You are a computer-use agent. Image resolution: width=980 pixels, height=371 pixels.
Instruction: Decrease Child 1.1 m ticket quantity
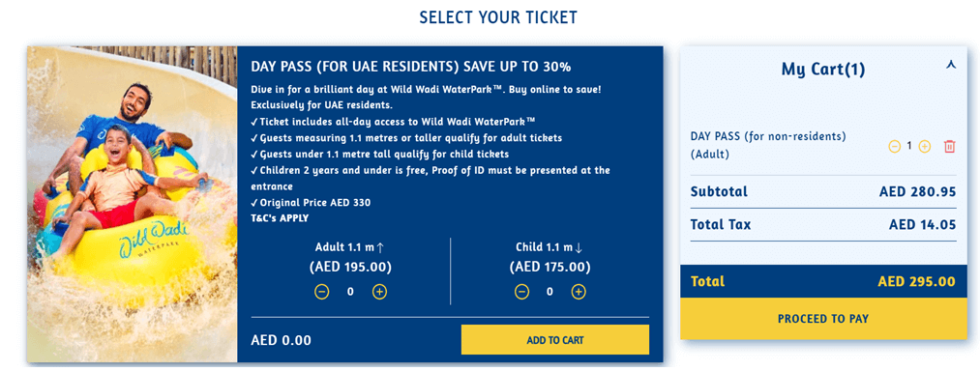tap(521, 292)
